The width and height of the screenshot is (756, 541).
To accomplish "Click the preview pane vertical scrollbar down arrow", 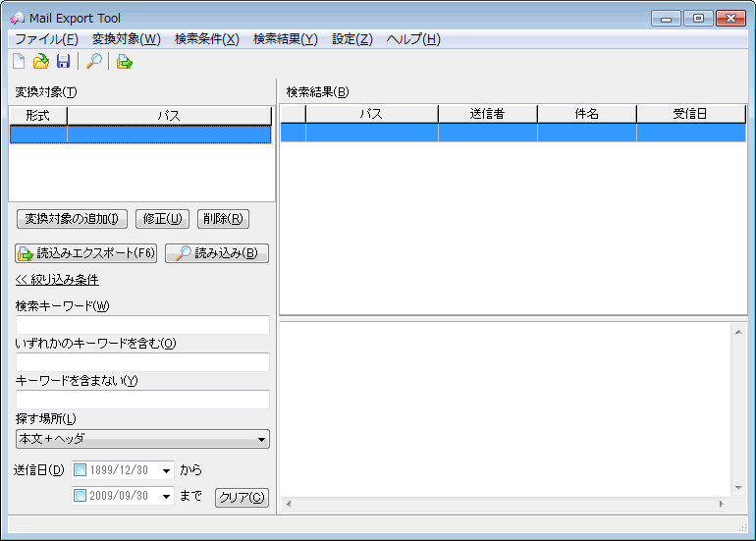I will click(738, 488).
